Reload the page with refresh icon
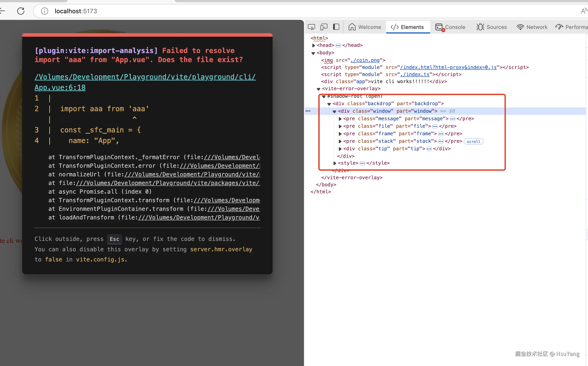This screenshot has height=366, width=588. (x=21, y=11)
